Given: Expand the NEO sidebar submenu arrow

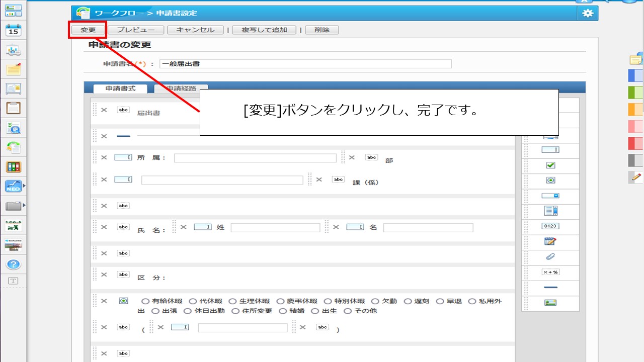Looking at the screenshot, I should click(24, 186).
